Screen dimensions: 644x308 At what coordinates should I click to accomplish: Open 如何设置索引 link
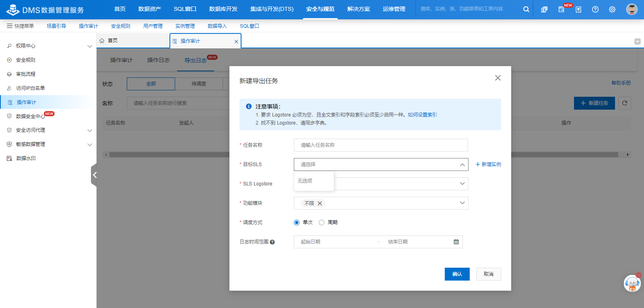422,115
